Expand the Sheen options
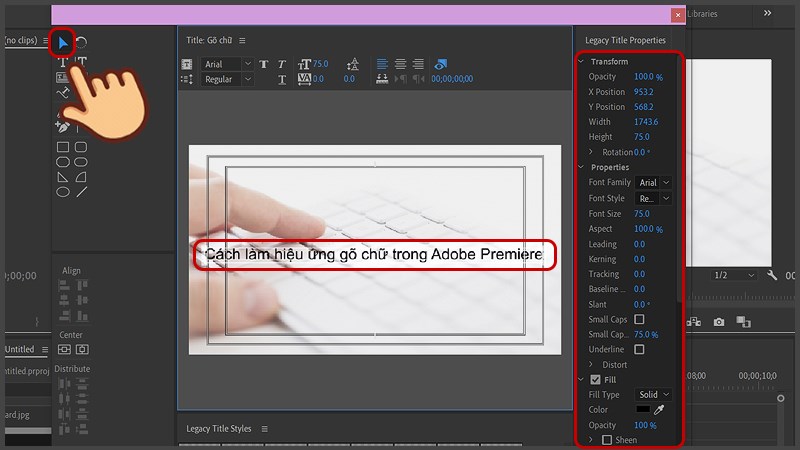The height and width of the screenshot is (450, 800). coord(591,439)
